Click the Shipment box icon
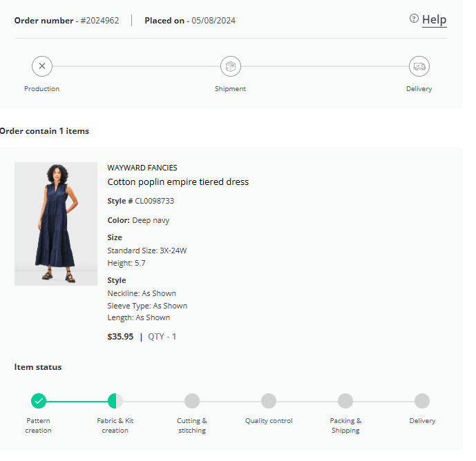The image size is (476, 461). click(x=231, y=66)
